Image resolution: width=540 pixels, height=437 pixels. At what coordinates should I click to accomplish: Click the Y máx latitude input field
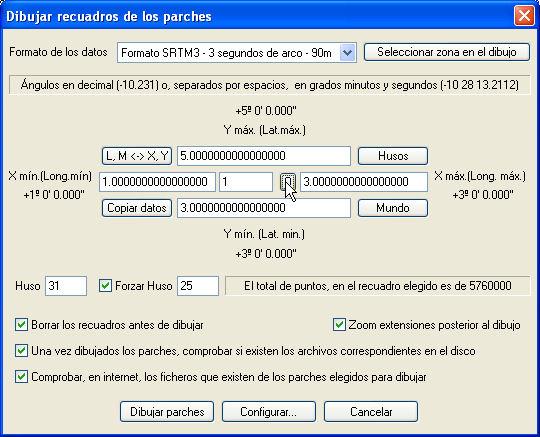(x=264, y=156)
